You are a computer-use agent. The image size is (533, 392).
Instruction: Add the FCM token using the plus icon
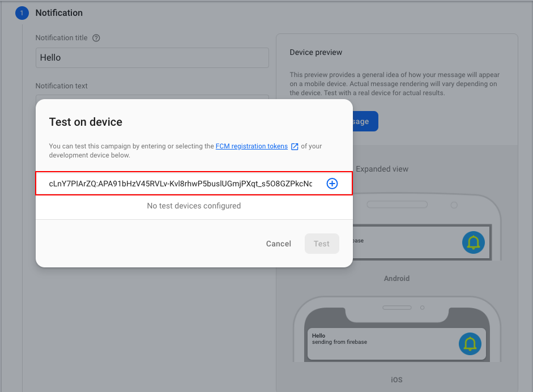tap(332, 183)
